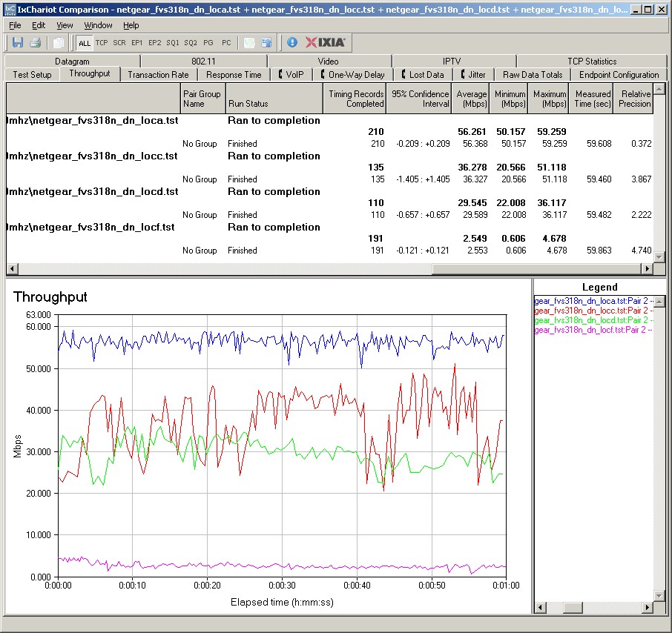Click the legend scroll left arrow

540,607
